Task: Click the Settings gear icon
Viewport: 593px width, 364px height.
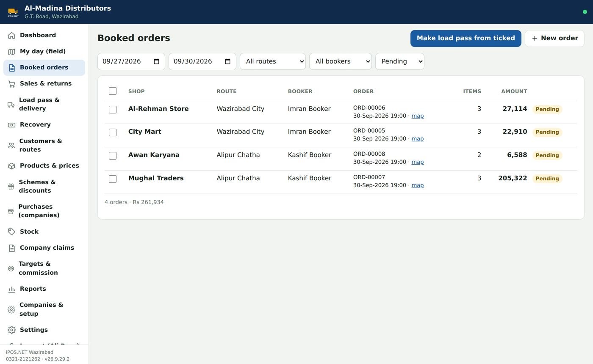Action: 11,330
